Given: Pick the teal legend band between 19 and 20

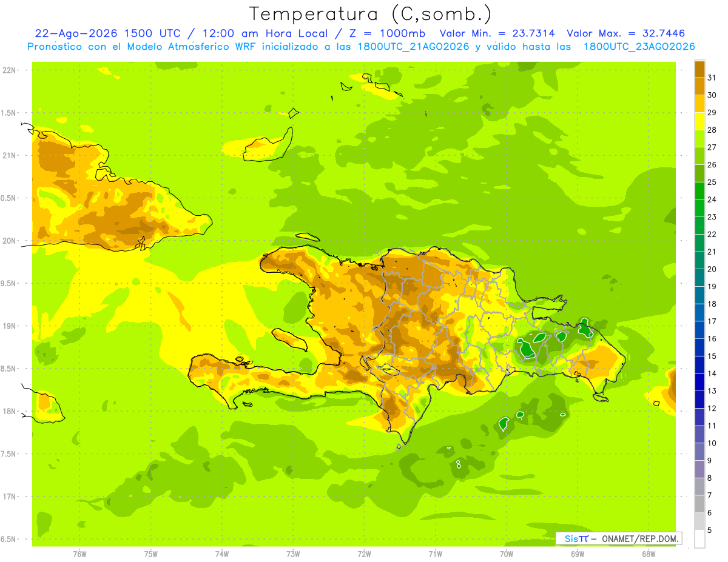Looking at the screenshot, I should [x=699, y=278].
